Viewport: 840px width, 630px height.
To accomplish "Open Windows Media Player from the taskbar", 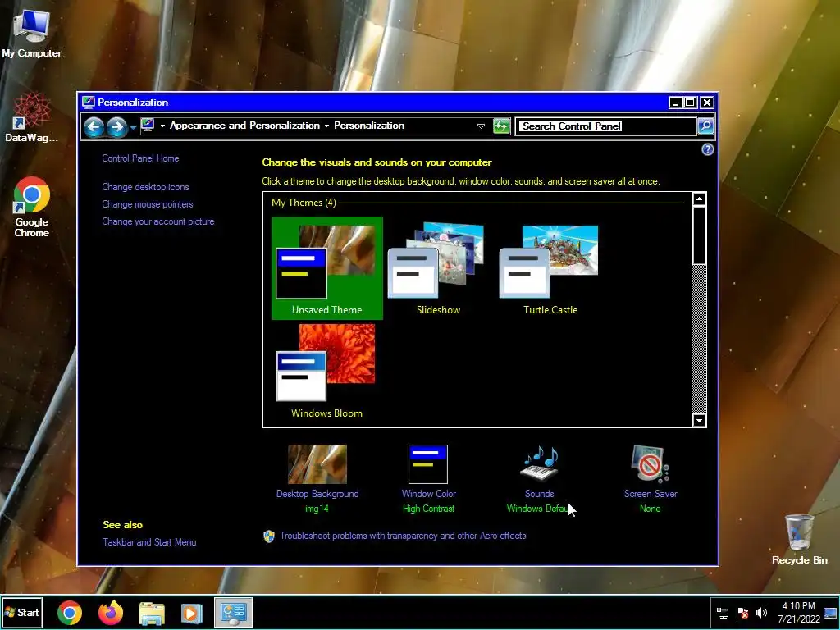I will click(x=192, y=613).
